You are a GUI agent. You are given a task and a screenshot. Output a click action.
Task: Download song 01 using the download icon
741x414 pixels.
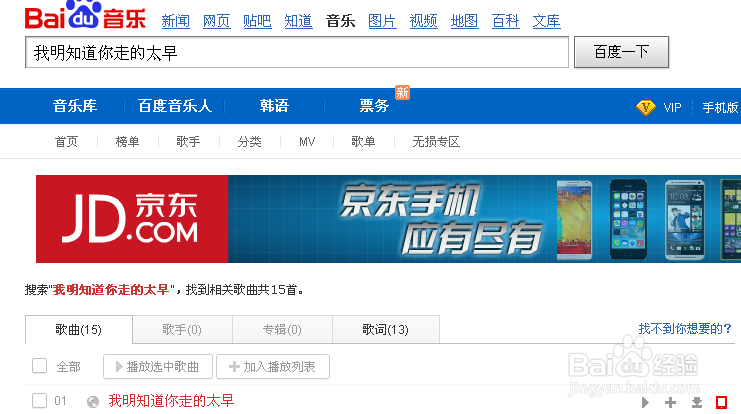click(x=697, y=403)
